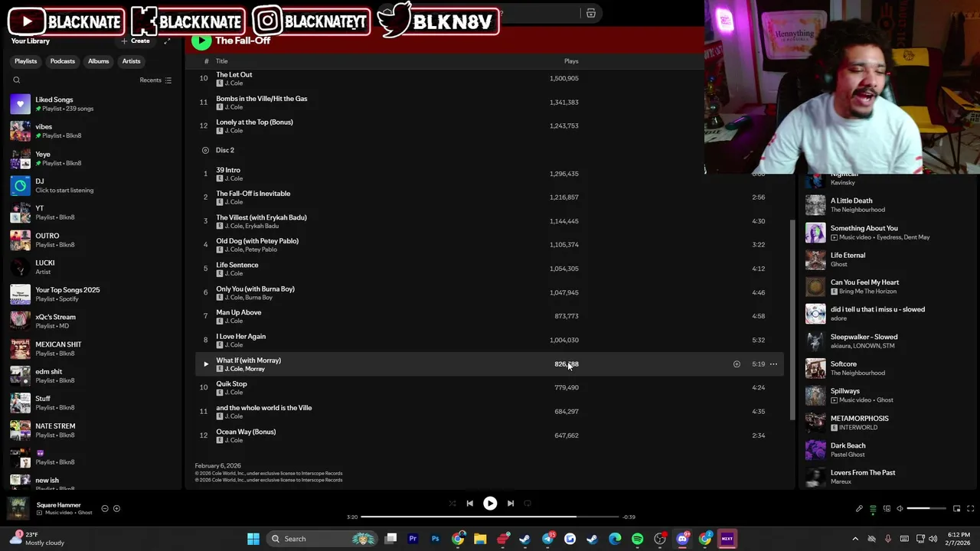Expand Your Library panel with the arrows icon
Viewport: 980px width, 551px height.
pos(167,41)
